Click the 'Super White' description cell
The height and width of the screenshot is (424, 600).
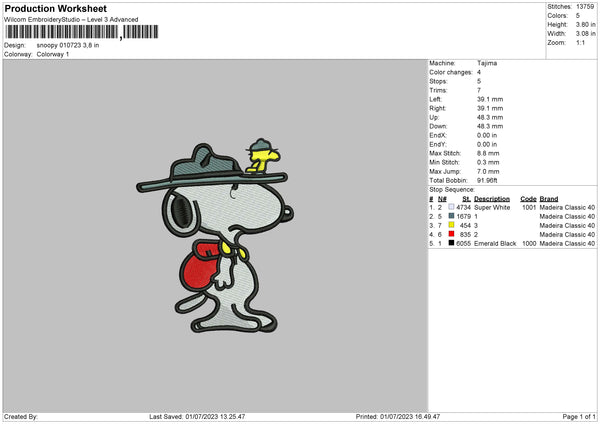click(x=492, y=207)
